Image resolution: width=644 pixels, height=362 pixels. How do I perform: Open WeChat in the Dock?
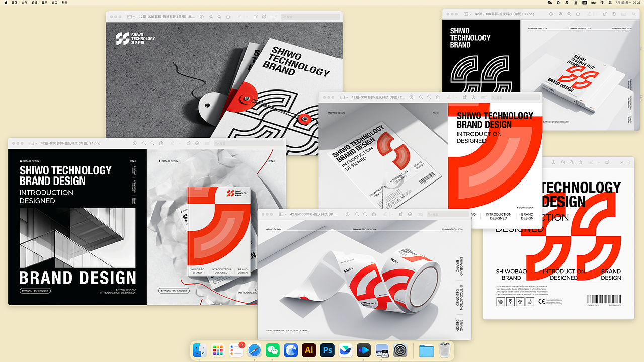click(x=273, y=350)
